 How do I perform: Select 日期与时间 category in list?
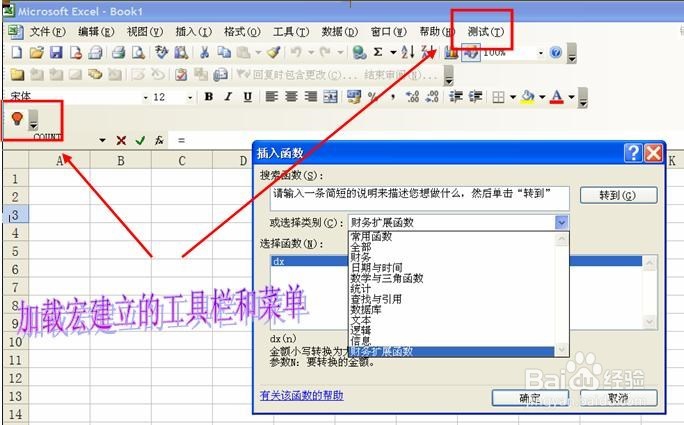point(376,267)
